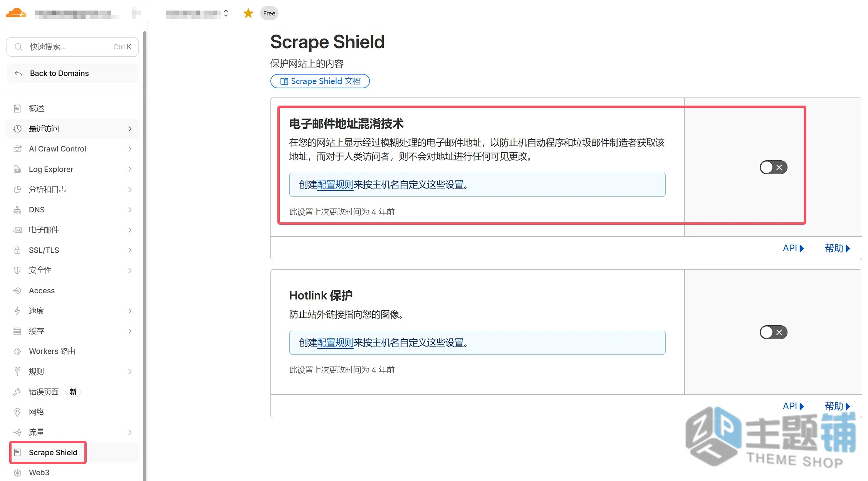Enable the Hotlink 保护 toggle

773,332
